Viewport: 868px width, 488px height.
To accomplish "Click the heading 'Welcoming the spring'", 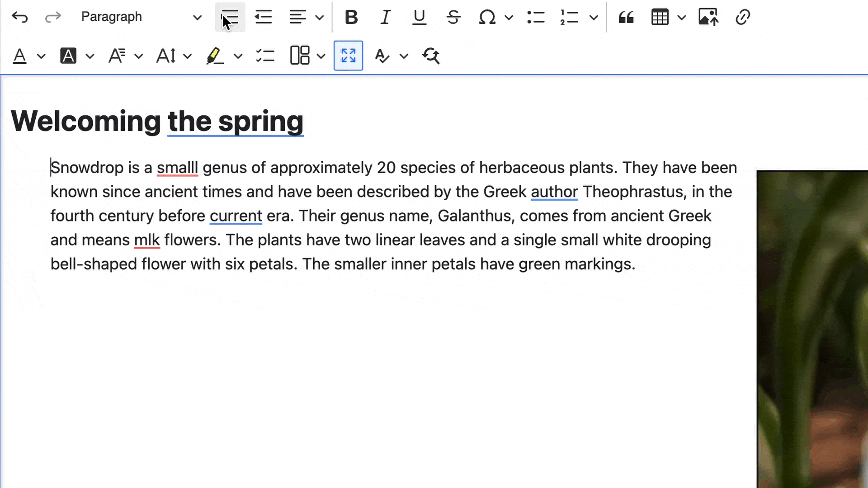I will point(157,121).
